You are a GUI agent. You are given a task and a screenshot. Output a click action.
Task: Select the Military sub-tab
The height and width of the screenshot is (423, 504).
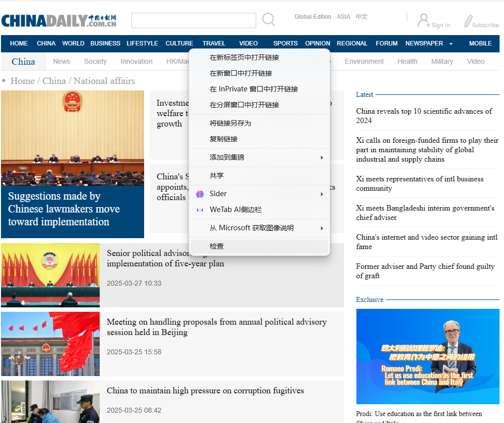(442, 61)
